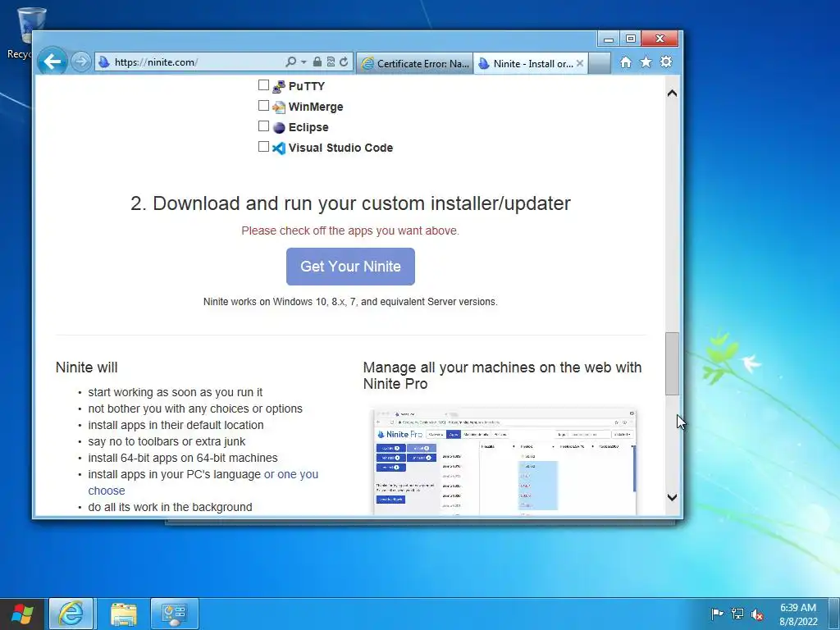
Task: Select the Ninite - Install tab
Action: (526, 63)
